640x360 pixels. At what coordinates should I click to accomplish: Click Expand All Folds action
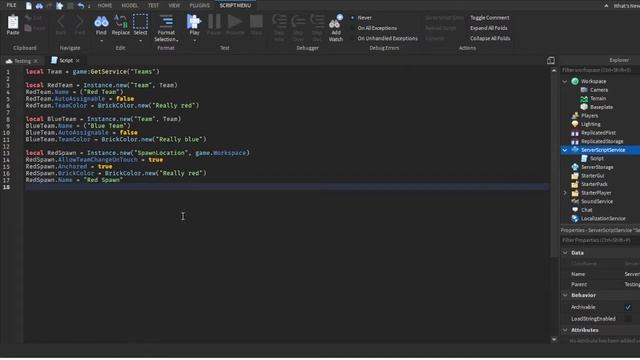489,28
